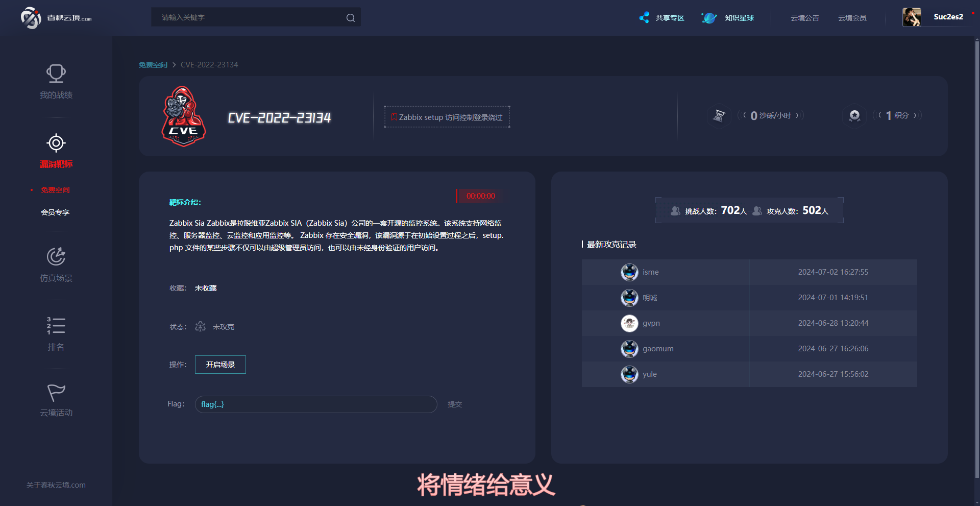Screen dimensions: 980x506
Task: Select the 免费空间 sidebar submenu item
Action: point(55,190)
